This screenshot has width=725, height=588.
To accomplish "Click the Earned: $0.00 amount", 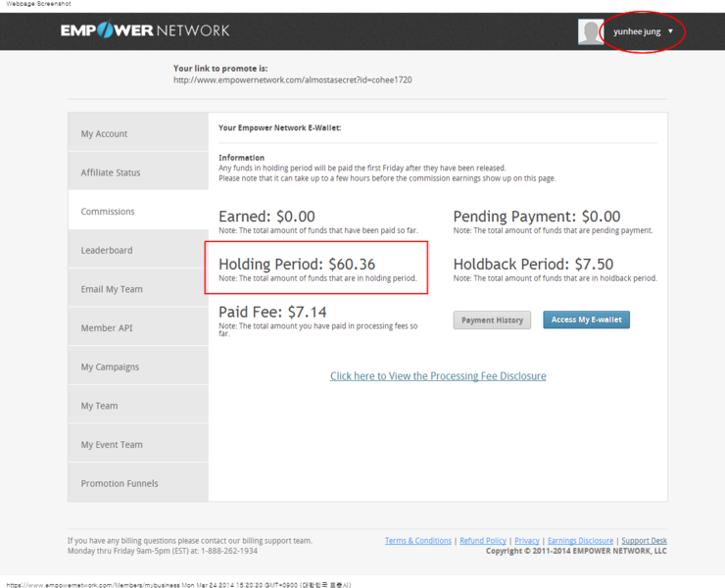I will click(266, 217).
